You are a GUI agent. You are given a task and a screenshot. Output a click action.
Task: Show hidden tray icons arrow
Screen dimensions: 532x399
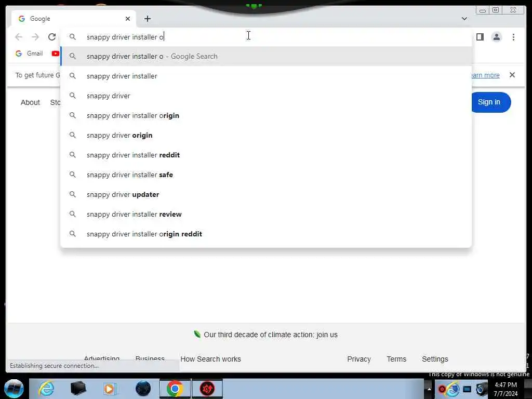pyautogui.click(x=429, y=389)
